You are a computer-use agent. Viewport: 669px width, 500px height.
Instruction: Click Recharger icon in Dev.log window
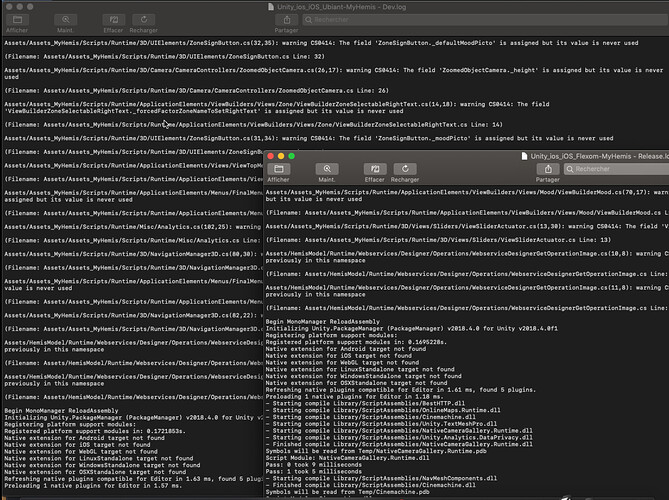pyautogui.click(x=143, y=20)
